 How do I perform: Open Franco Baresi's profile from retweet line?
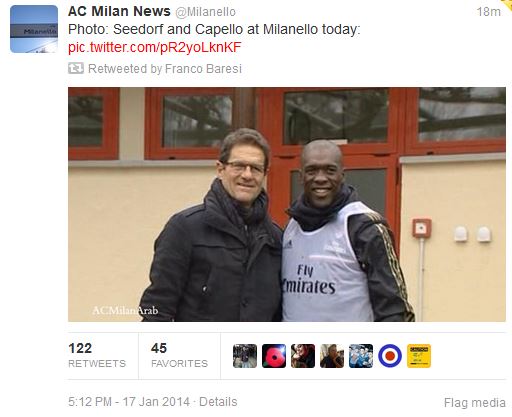click(203, 69)
